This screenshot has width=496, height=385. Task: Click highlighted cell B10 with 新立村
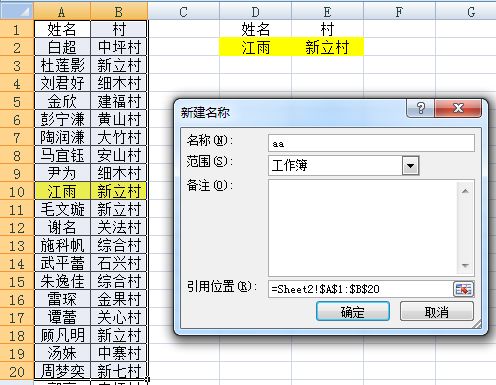119,191
